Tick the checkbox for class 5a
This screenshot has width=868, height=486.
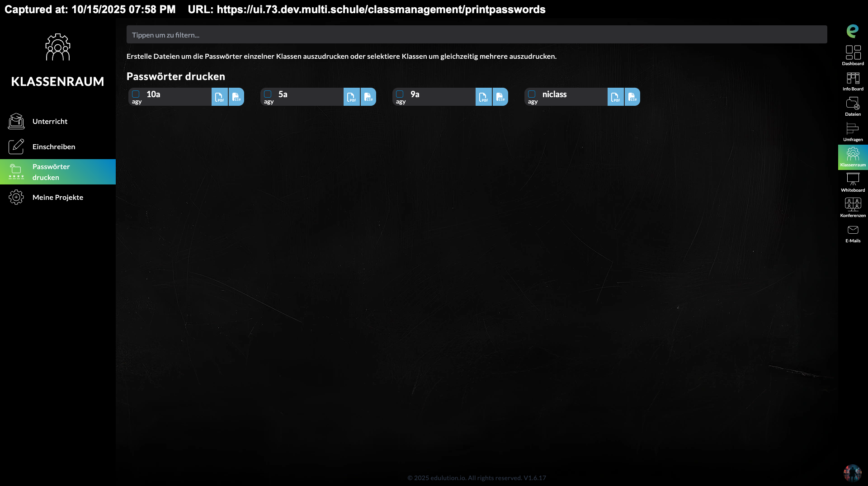tap(268, 94)
